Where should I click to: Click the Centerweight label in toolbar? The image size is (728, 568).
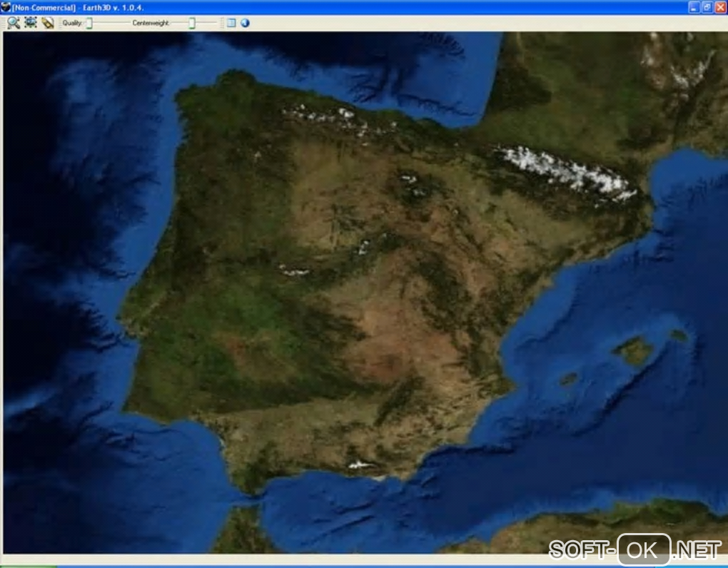(151, 23)
